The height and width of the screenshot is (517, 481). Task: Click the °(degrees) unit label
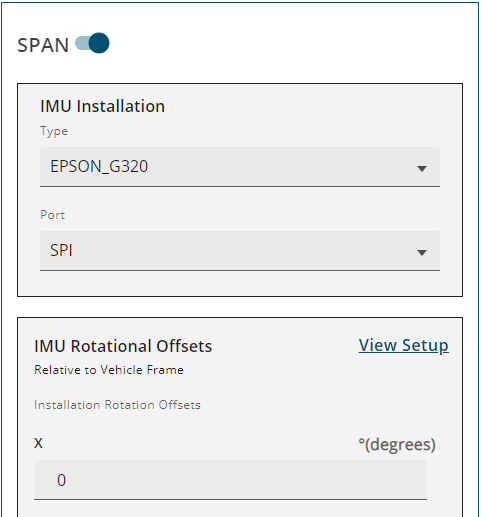pos(397,445)
